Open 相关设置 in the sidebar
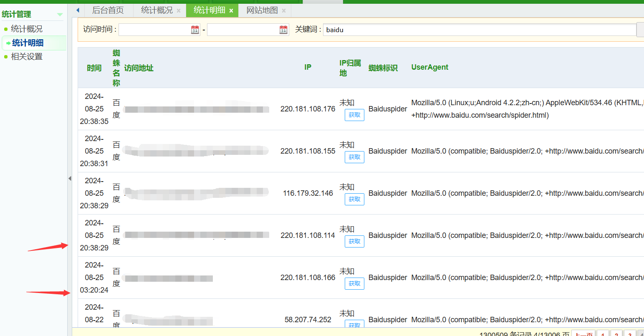Screen dimensions: 644x336 coord(27,56)
